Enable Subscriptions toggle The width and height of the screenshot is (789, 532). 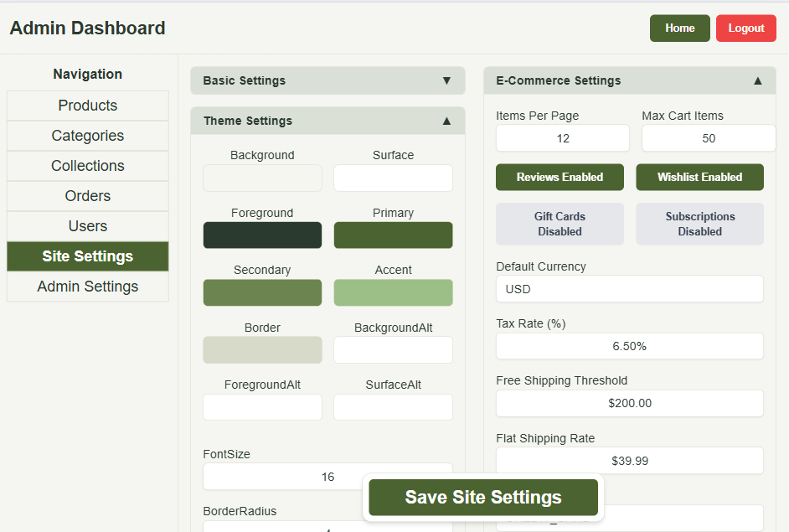tap(699, 224)
